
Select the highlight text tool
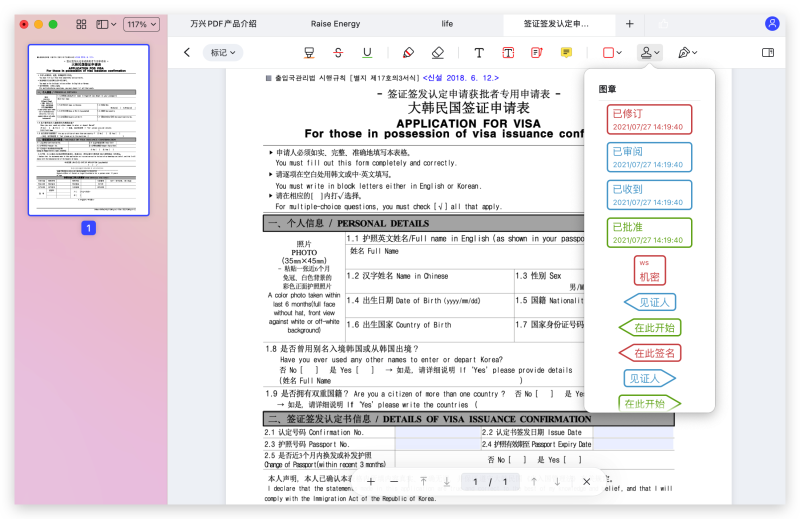pos(309,52)
